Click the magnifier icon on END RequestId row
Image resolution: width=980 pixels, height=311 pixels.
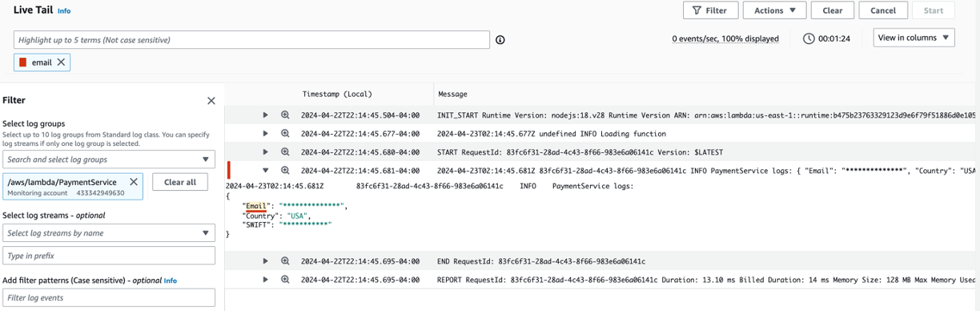tap(285, 261)
